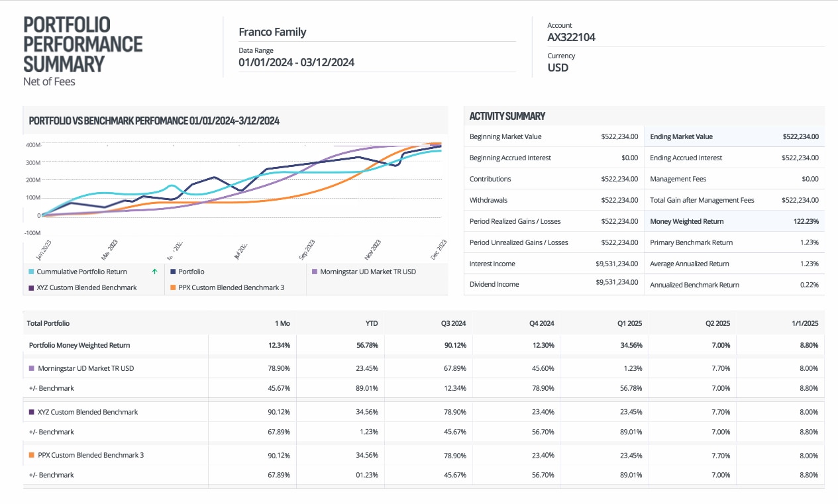Viewport: 838px width, 504px height.
Task: Click the navy Portfolio legend swatch
Action: (x=173, y=272)
